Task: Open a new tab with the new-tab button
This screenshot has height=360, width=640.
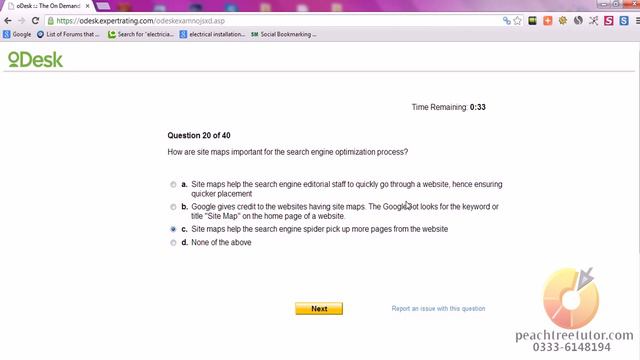Action: point(103,6)
